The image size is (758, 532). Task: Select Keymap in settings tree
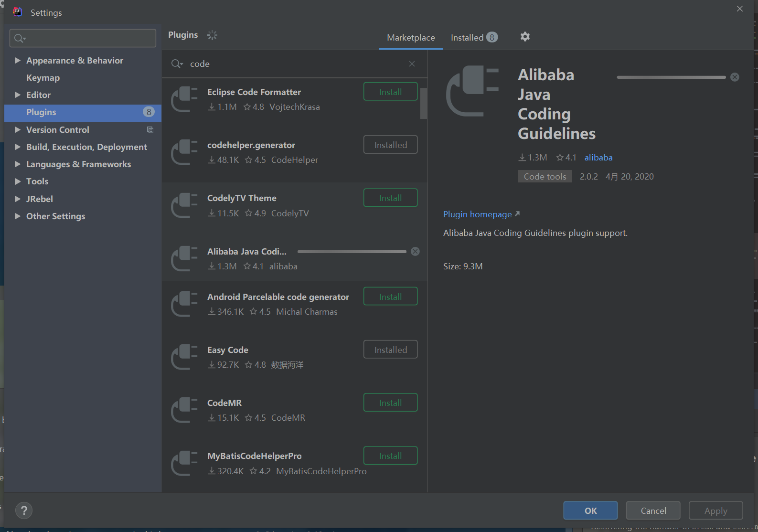pyautogui.click(x=43, y=77)
